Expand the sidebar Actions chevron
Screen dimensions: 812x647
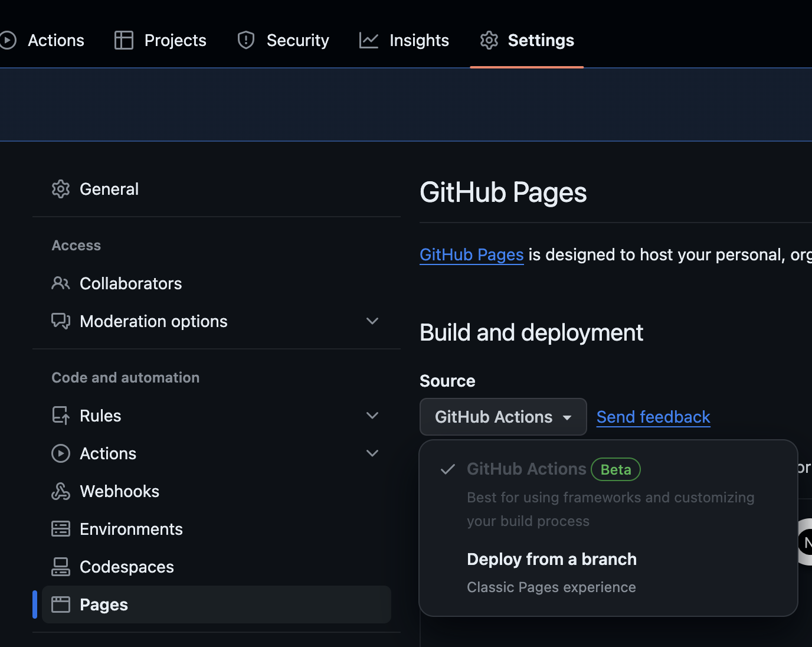point(372,453)
